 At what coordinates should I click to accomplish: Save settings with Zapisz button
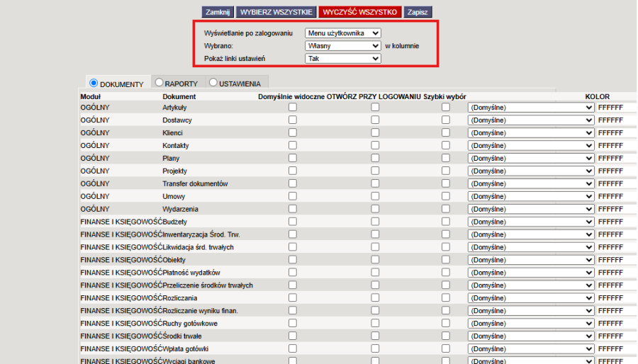point(418,12)
